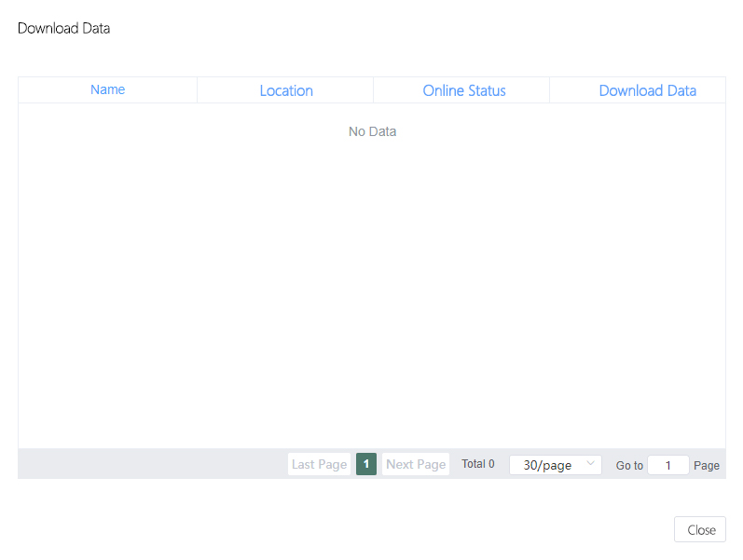
Task: Click the Download Data column header
Action: tap(647, 90)
